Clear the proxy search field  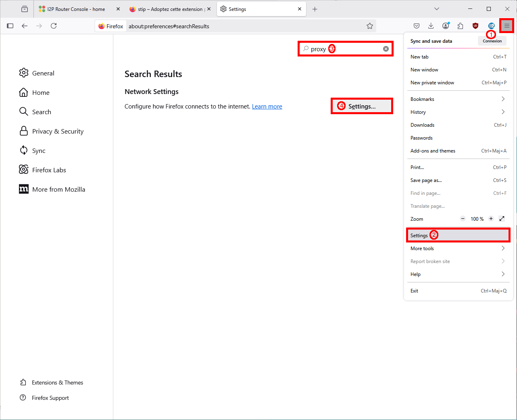386,48
